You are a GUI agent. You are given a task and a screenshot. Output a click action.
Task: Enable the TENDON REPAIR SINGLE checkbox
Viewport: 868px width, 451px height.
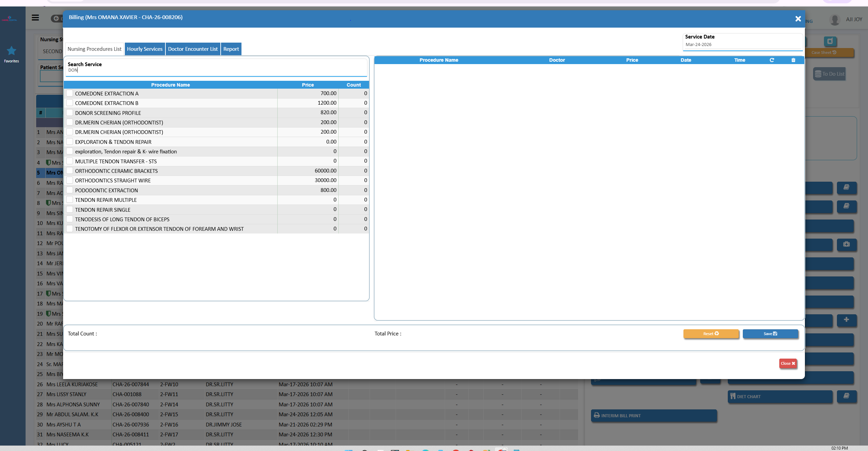click(70, 209)
